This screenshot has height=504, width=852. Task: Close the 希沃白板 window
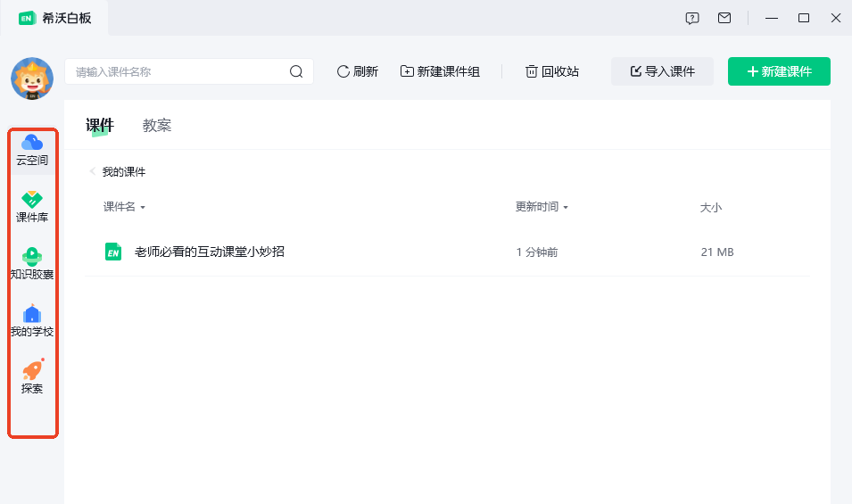[x=836, y=19]
